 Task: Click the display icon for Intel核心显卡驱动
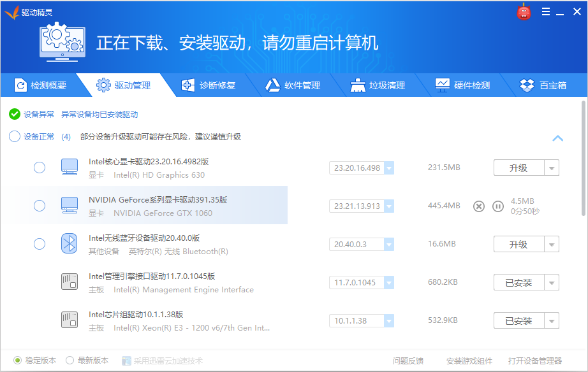tap(69, 168)
